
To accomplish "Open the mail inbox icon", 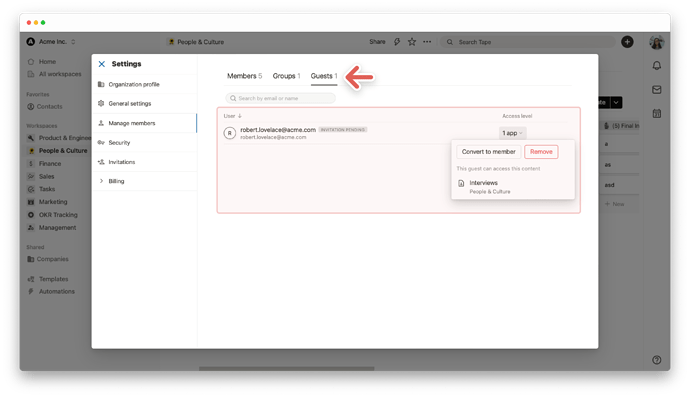I will pos(657,90).
